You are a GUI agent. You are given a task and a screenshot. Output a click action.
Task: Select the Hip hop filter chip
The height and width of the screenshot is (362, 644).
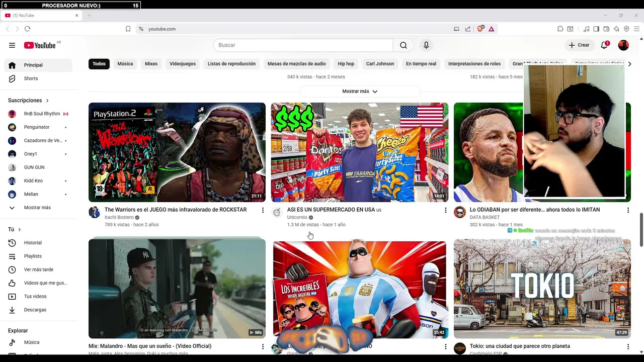[x=346, y=64]
